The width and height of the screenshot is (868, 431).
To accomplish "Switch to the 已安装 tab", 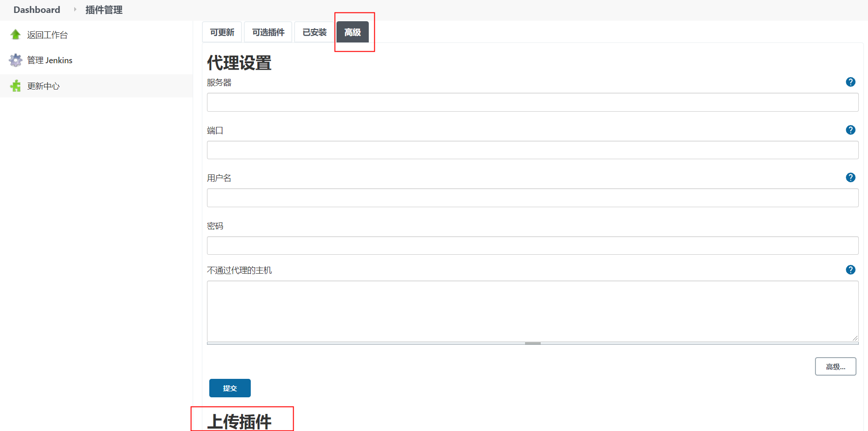I will click(x=314, y=32).
